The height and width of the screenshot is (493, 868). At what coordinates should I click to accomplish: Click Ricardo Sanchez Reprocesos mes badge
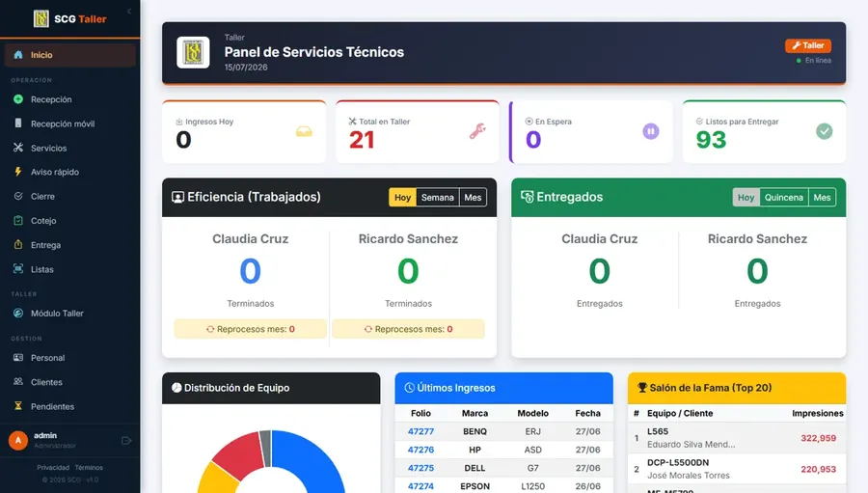point(409,329)
